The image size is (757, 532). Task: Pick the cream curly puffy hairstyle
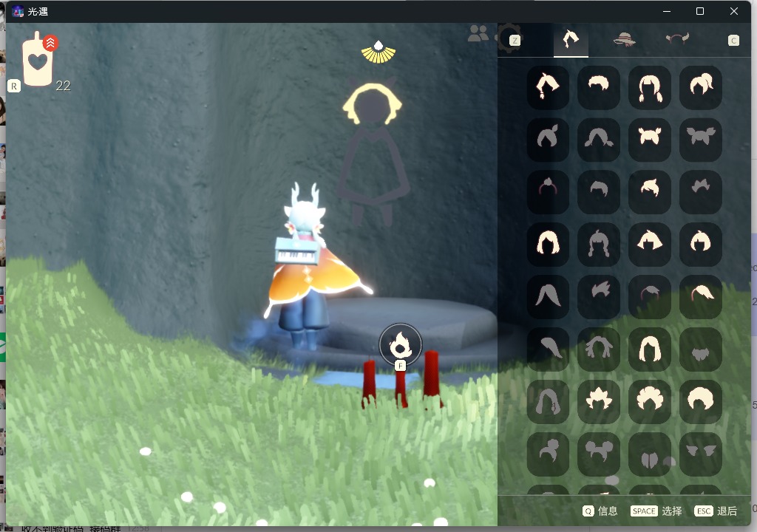point(650,402)
